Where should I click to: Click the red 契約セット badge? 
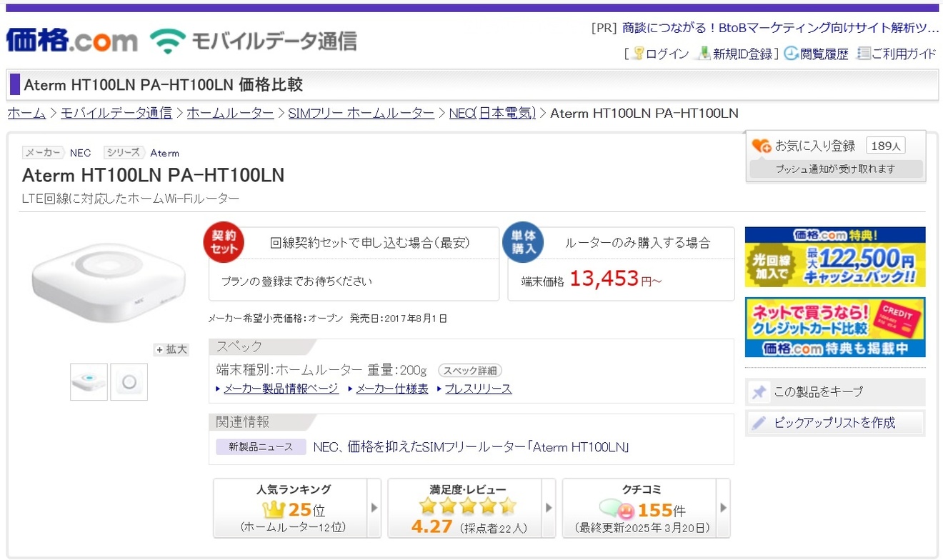224,243
